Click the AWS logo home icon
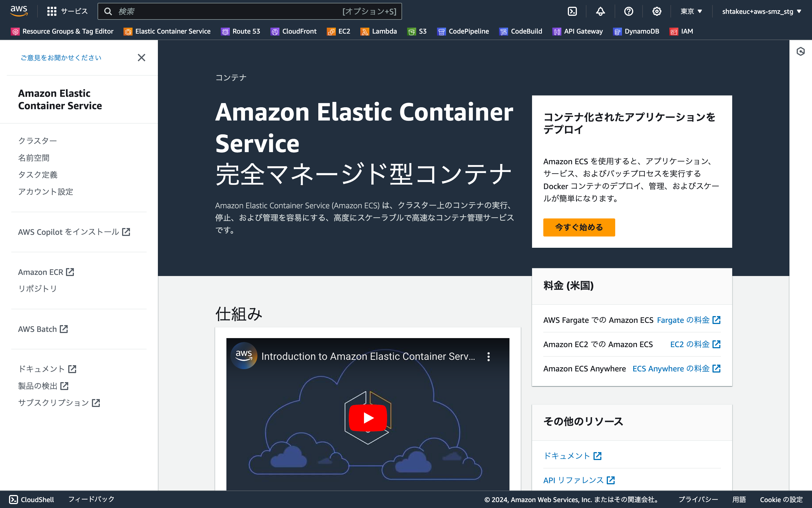This screenshot has width=812, height=508. point(19,11)
